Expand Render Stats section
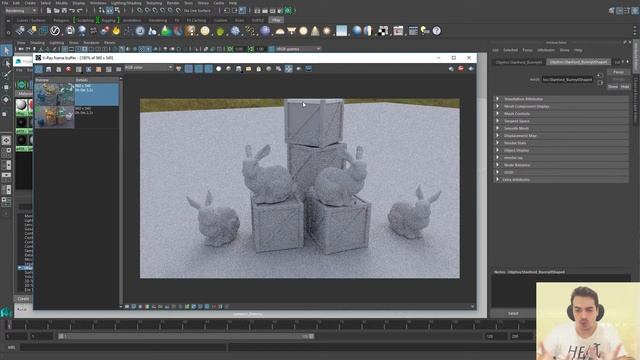 [x=561, y=143]
